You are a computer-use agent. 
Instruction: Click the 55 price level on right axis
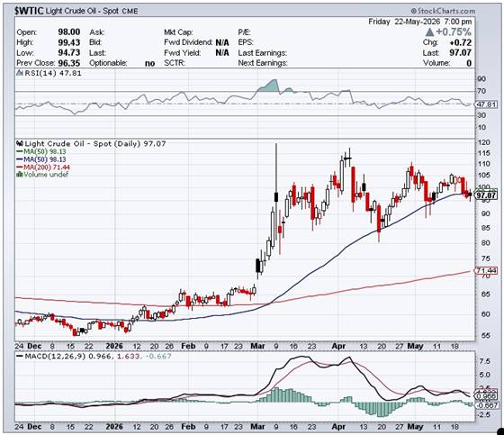pyautogui.click(x=486, y=336)
